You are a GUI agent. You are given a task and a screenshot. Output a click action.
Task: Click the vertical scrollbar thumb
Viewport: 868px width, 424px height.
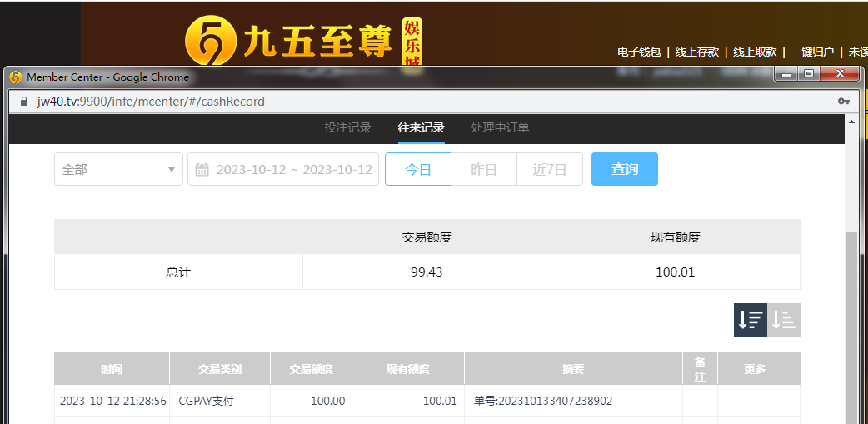[x=852, y=327]
